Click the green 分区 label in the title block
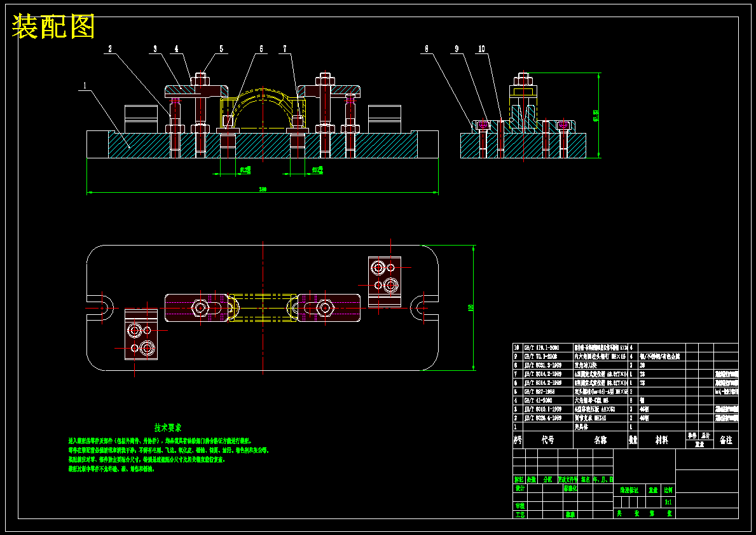 pos(547,480)
